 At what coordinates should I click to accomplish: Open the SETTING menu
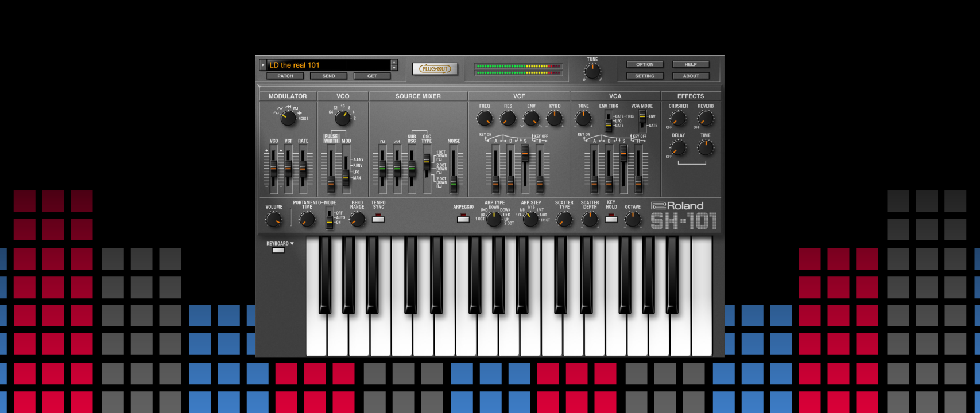click(x=645, y=76)
